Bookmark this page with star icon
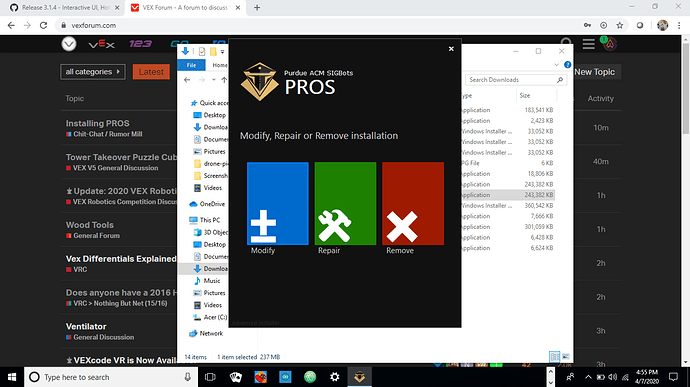Viewport: 690px width, 387px height. coord(620,26)
